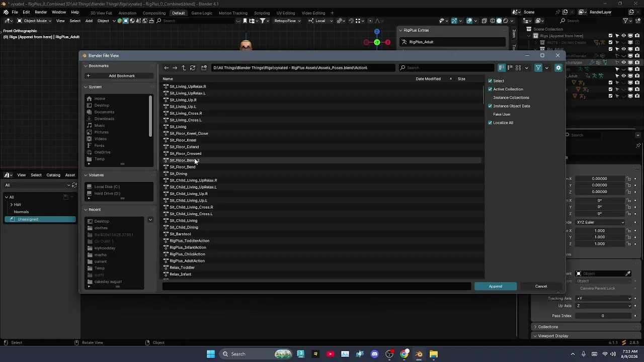Collapse the Volumes panel
This screenshot has height=362, width=644.
[86, 175]
